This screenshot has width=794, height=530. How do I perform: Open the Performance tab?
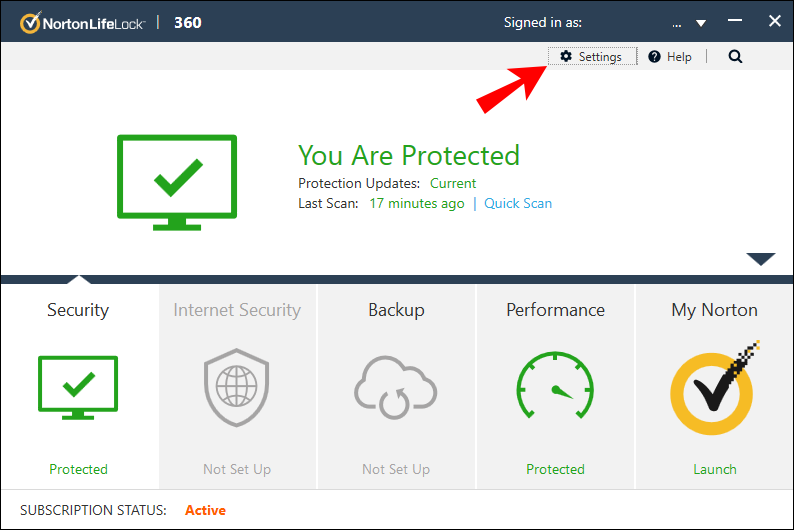tap(555, 310)
